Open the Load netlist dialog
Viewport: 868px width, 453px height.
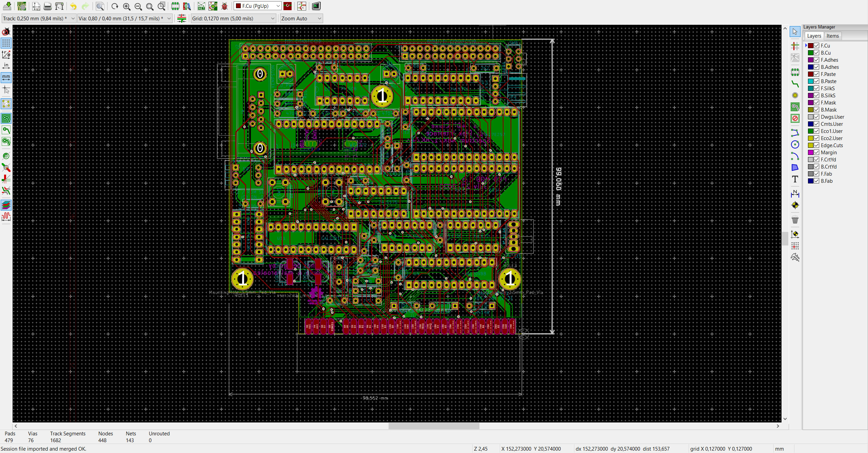pos(201,6)
